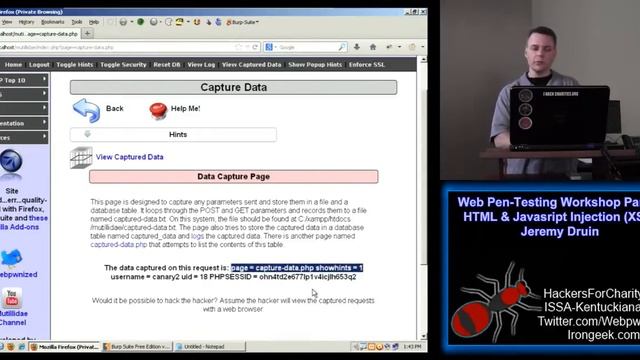This screenshot has height=360, width=640.
Task: Click the View Captured Data link
Action: click(x=130, y=157)
